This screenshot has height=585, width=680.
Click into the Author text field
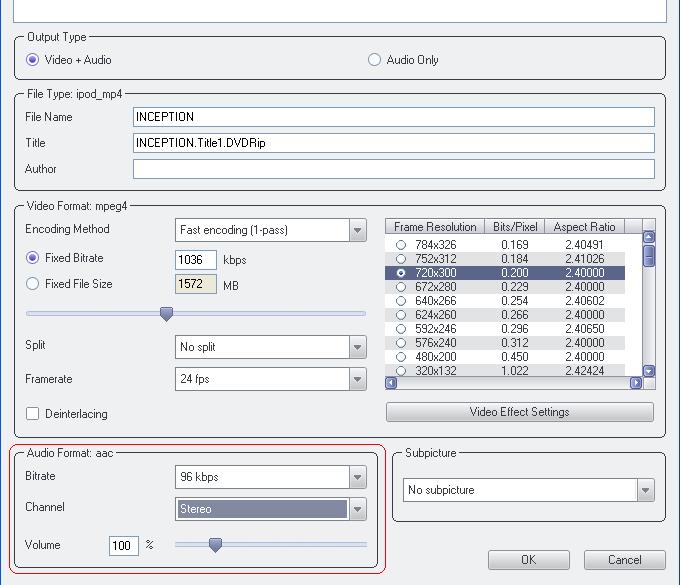coord(393,169)
